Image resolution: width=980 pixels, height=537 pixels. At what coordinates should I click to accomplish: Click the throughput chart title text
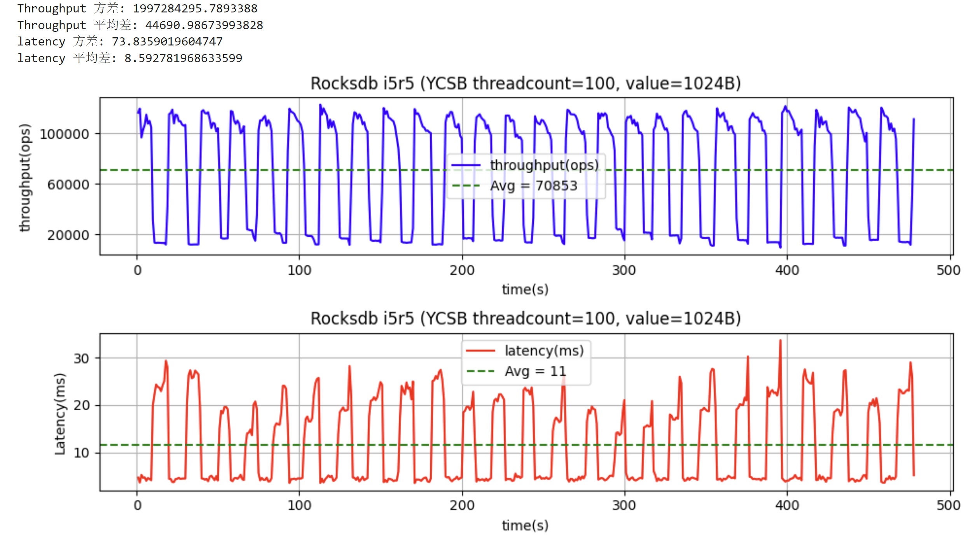(526, 84)
